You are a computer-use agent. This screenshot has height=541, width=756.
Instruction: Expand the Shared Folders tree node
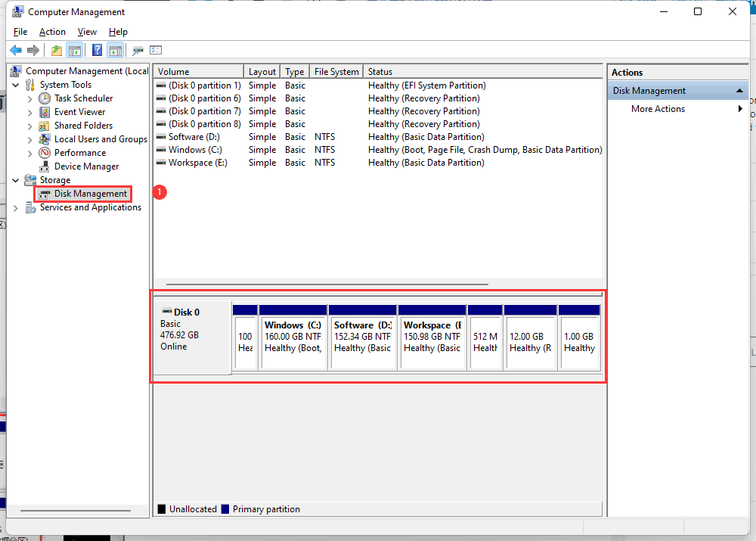click(x=29, y=126)
